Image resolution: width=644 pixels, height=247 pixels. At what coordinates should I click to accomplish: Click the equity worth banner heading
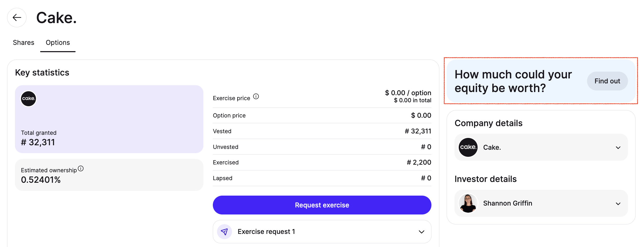point(513,81)
